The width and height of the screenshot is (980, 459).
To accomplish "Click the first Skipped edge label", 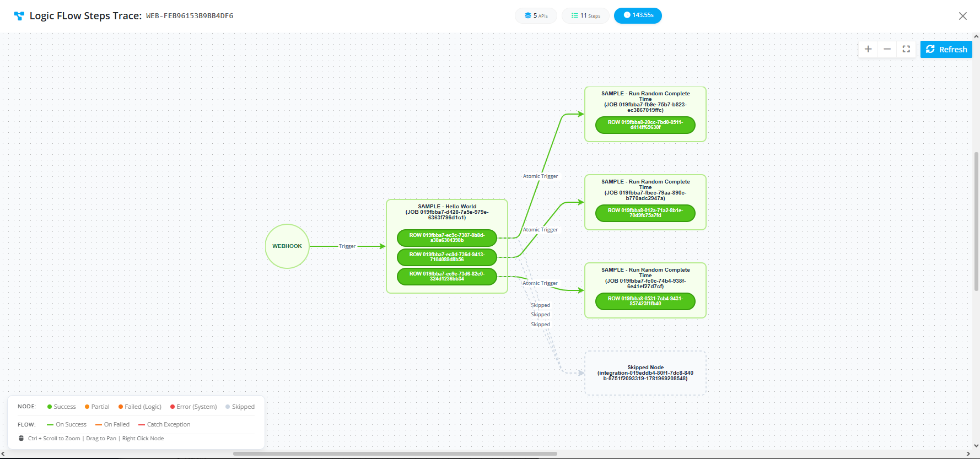I will pyautogui.click(x=541, y=305).
